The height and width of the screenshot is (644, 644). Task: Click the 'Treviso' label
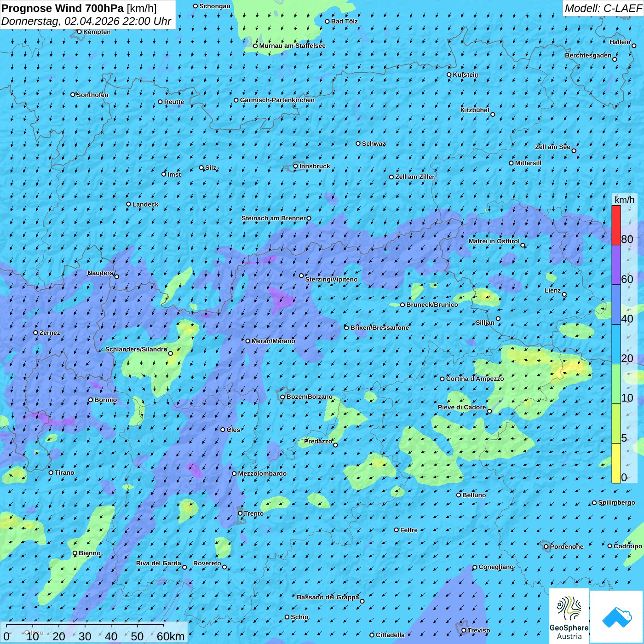click(478, 630)
